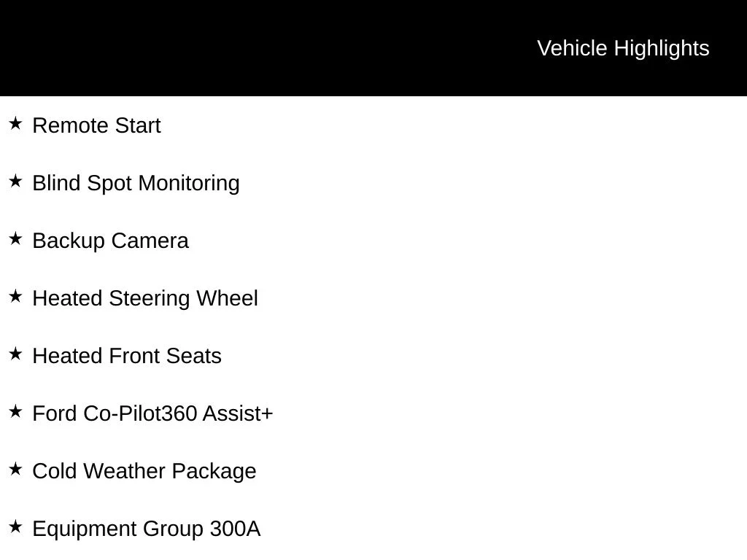The width and height of the screenshot is (747, 560).
Task: Select the star next to Backup Camera
Action: tap(15, 239)
